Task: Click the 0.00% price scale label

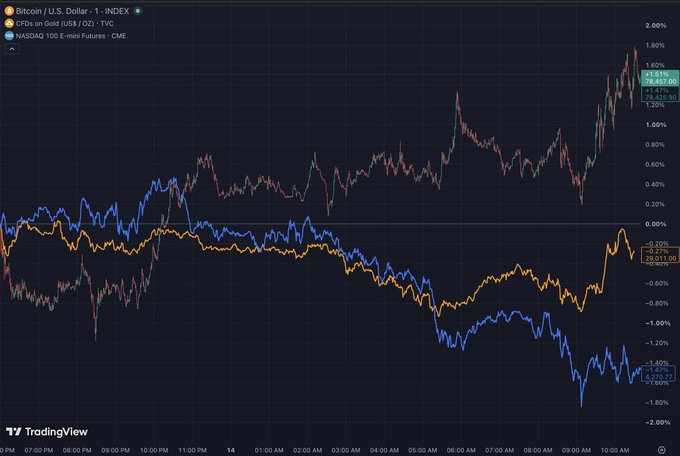Action: (x=656, y=224)
